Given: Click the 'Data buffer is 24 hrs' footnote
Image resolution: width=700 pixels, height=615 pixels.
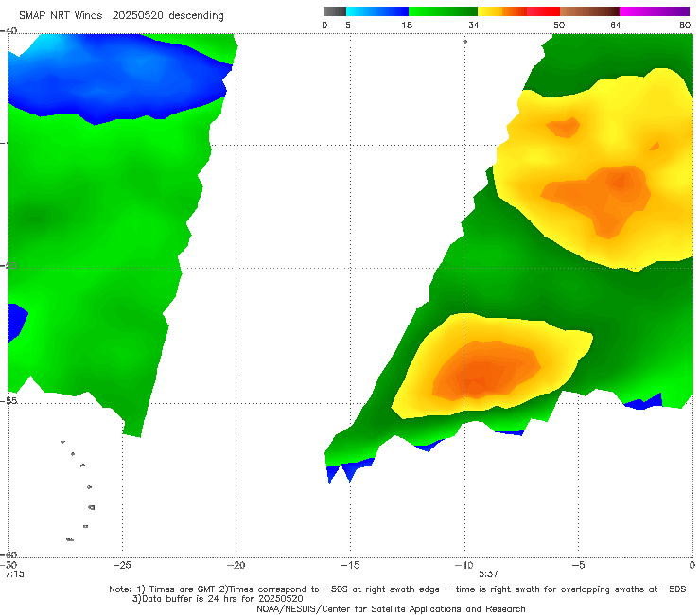Looking at the screenshot, I should point(218,599).
